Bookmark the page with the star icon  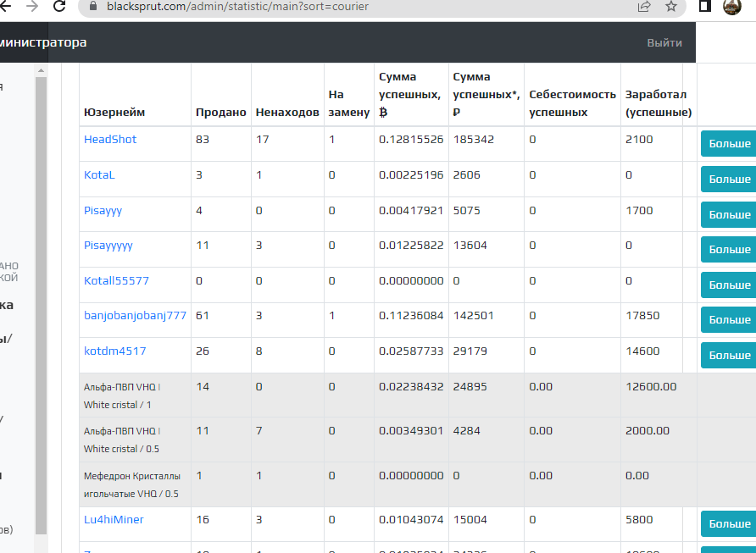671,6
